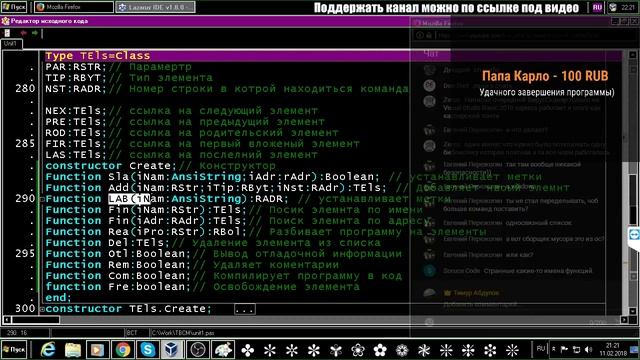Screen dimensions: 640x360
Task: Click 'Function Sla' declaration line
Action: click(x=212, y=177)
